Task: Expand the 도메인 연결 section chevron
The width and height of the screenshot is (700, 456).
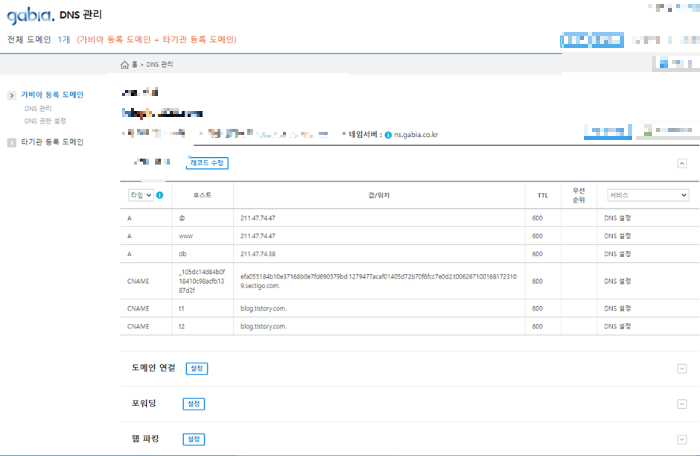Action: click(682, 368)
